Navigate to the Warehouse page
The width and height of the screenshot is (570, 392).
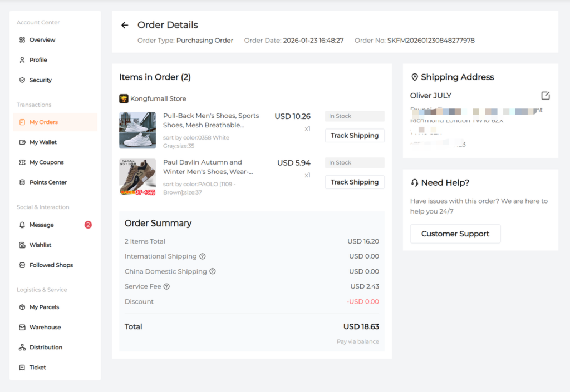point(45,327)
